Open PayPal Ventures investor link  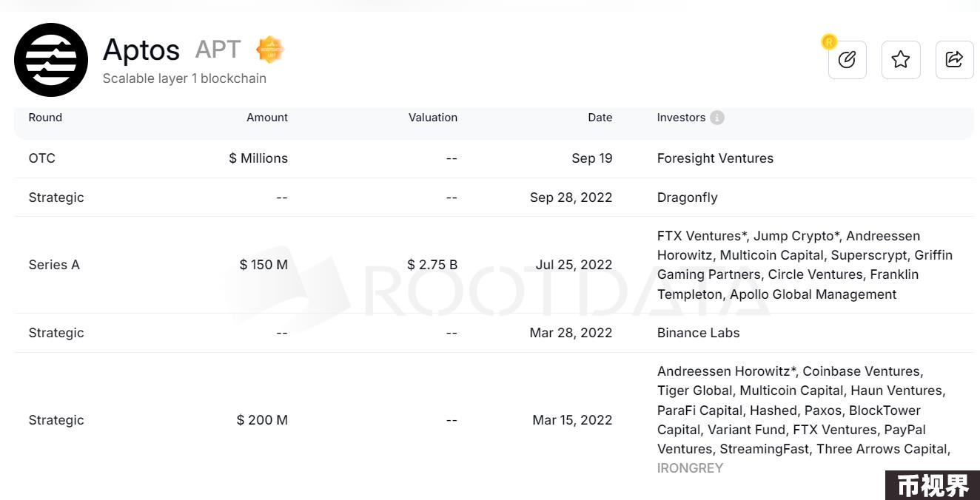[x=791, y=439]
